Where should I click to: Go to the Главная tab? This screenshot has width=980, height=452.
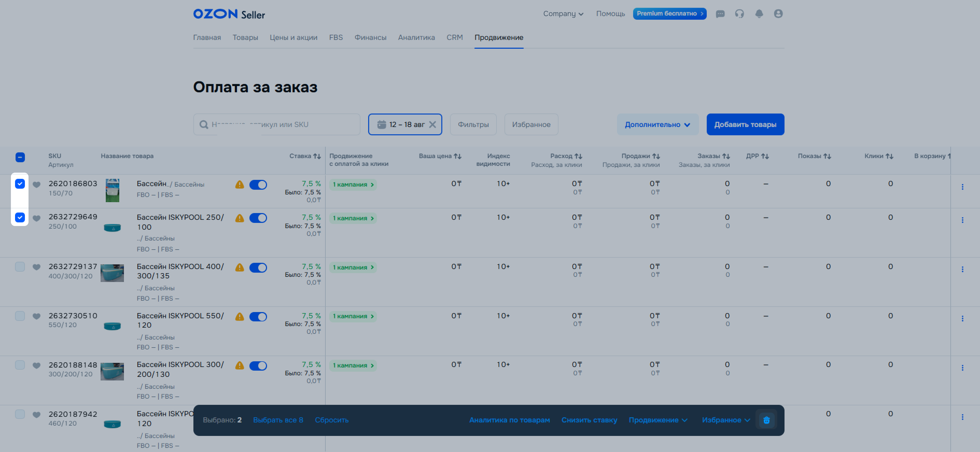tap(207, 38)
